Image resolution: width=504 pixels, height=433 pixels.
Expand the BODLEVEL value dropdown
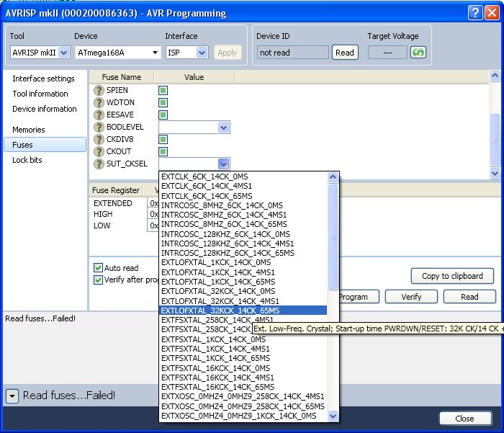click(x=223, y=128)
